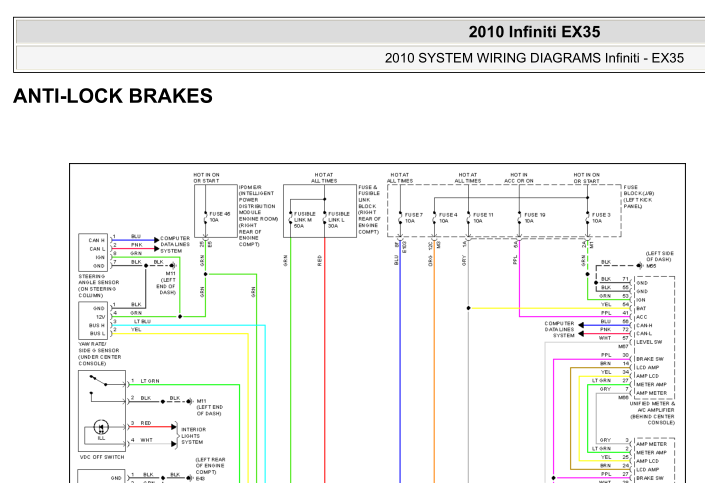Click "CAN H" terminal on steering angle sensor
The image size is (705, 483).
tap(96, 240)
